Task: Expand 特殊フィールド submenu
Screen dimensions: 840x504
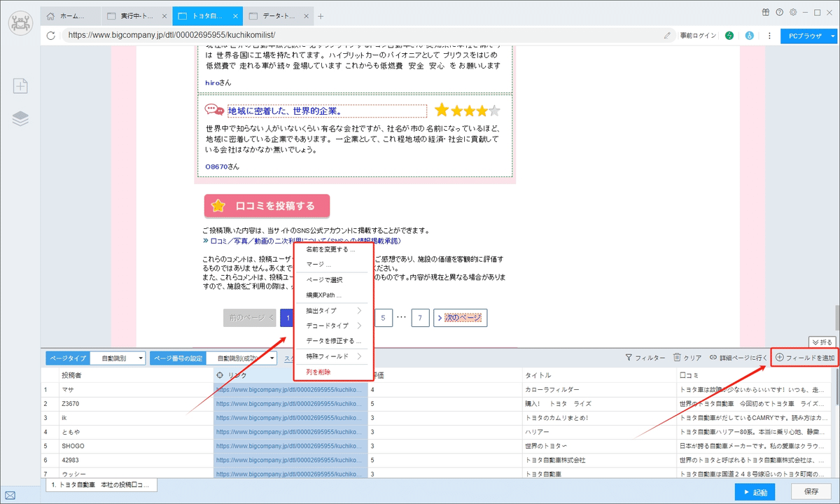Action: [334, 356]
